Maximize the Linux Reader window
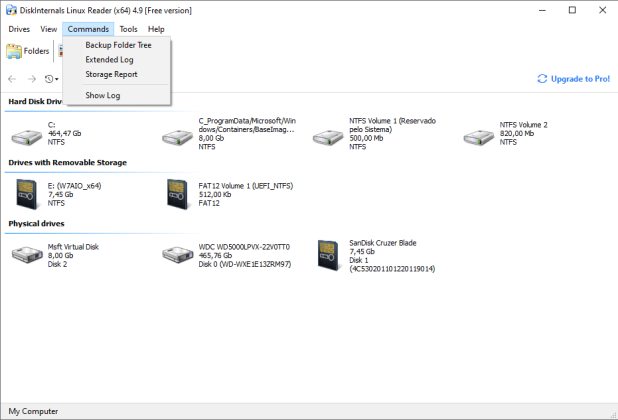 572,10
